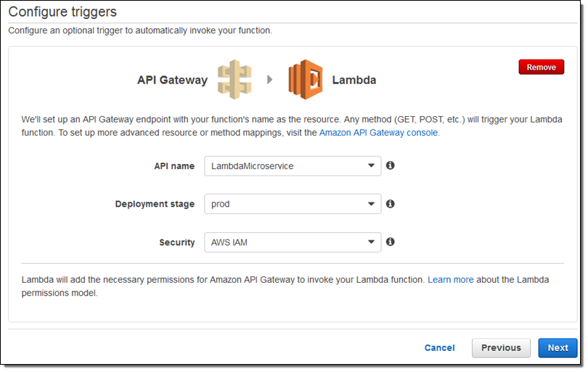Screen dimensions: 588x372
Task: Click the bold "Lambda" text beside the icon
Action: [354, 80]
